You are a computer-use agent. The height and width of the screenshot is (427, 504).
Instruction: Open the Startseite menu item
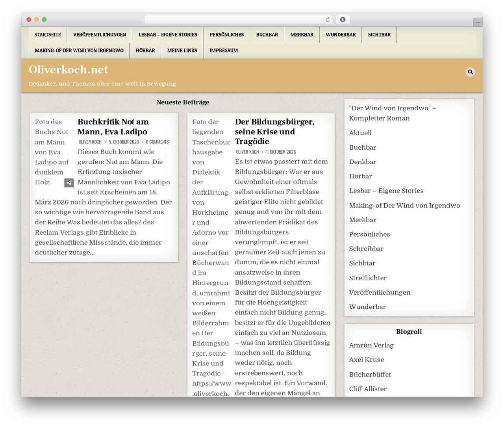[x=48, y=35]
